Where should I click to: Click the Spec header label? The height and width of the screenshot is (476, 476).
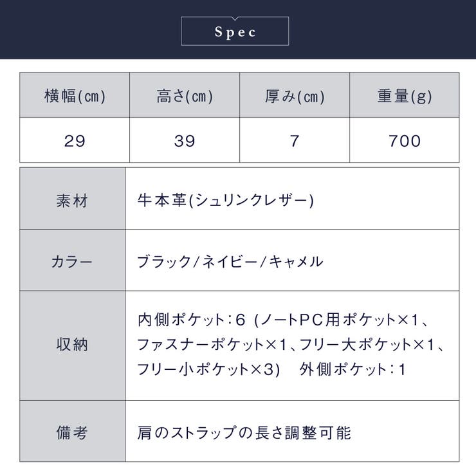click(x=235, y=32)
